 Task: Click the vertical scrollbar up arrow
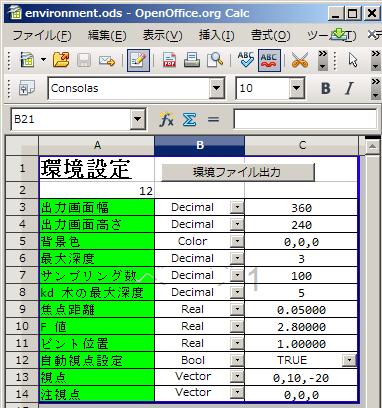372,146
